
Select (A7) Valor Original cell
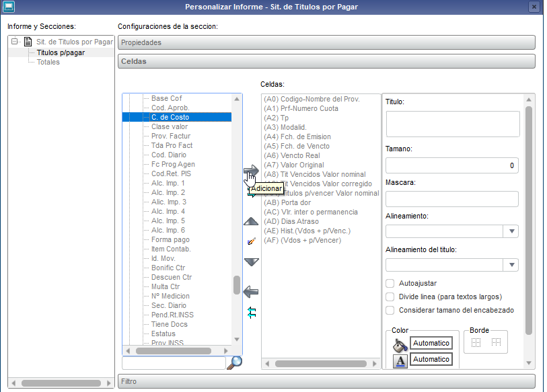(294, 165)
